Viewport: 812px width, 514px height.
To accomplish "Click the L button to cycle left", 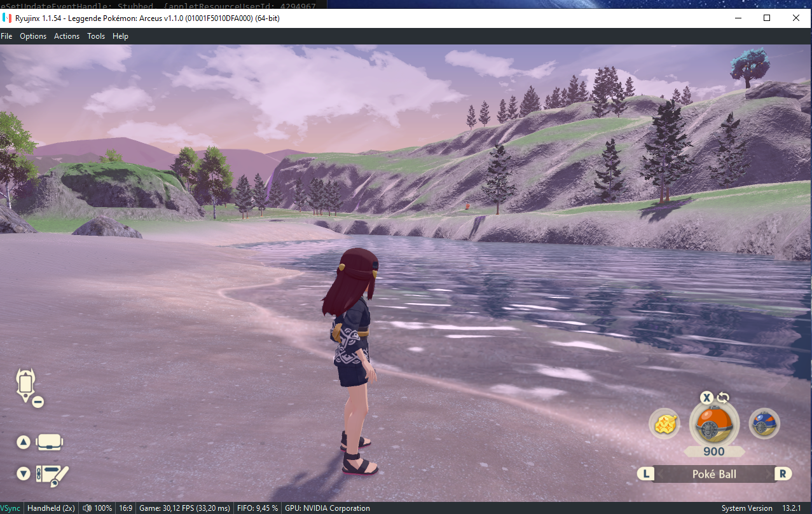I will click(646, 474).
